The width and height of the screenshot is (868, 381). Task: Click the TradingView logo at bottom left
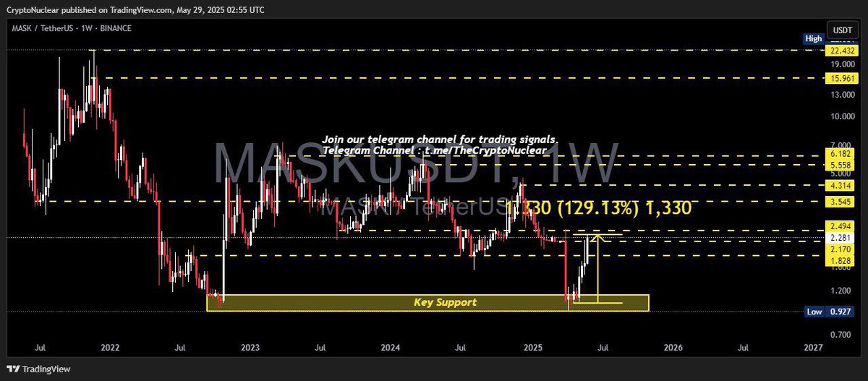pyautogui.click(x=38, y=369)
